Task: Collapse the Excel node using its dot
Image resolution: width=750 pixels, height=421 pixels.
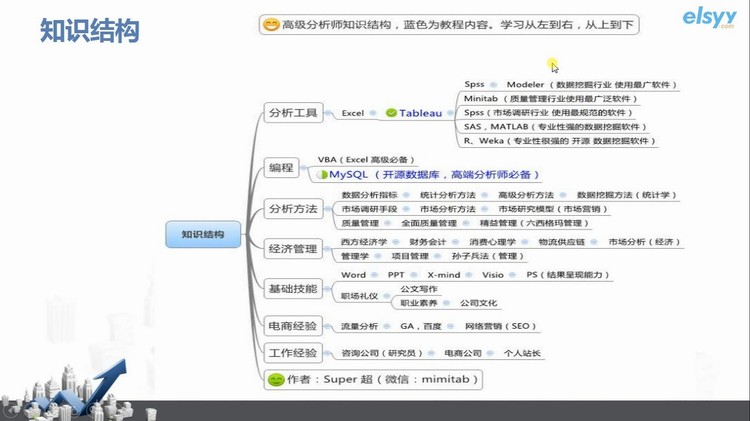Action: [x=373, y=113]
